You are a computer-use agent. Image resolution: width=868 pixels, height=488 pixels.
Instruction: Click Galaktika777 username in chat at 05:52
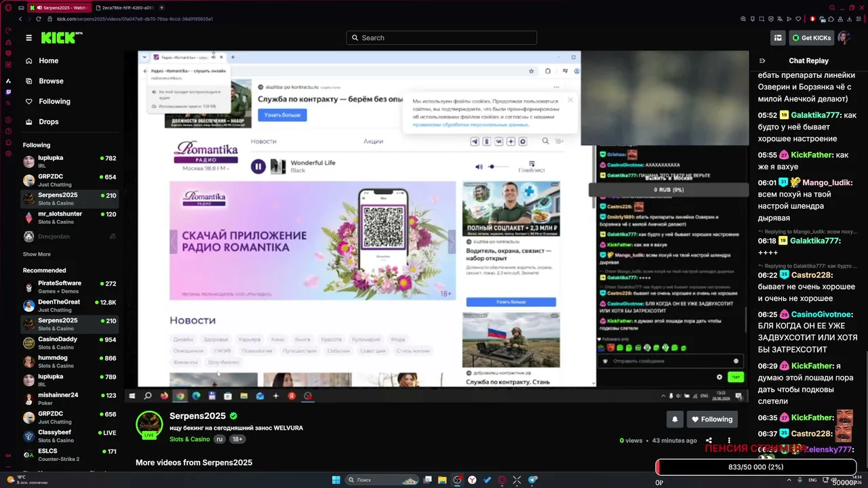click(815, 115)
